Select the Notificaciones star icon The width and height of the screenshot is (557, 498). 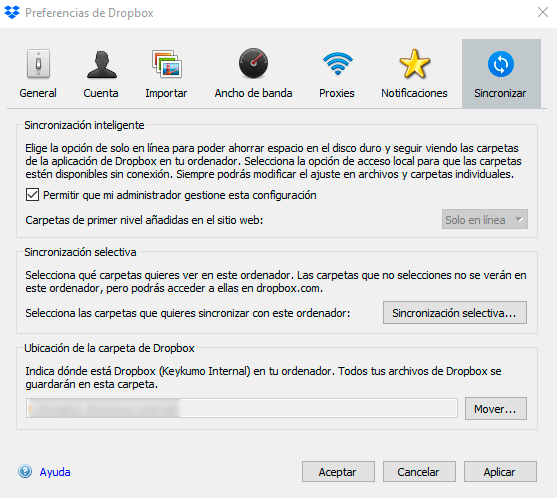pyautogui.click(x=414, y=64)
